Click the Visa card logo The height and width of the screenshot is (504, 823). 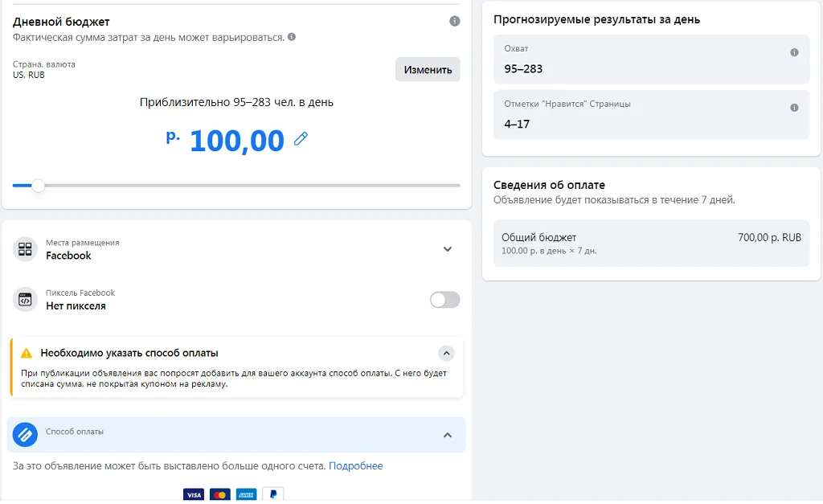[x=193, y=495]
